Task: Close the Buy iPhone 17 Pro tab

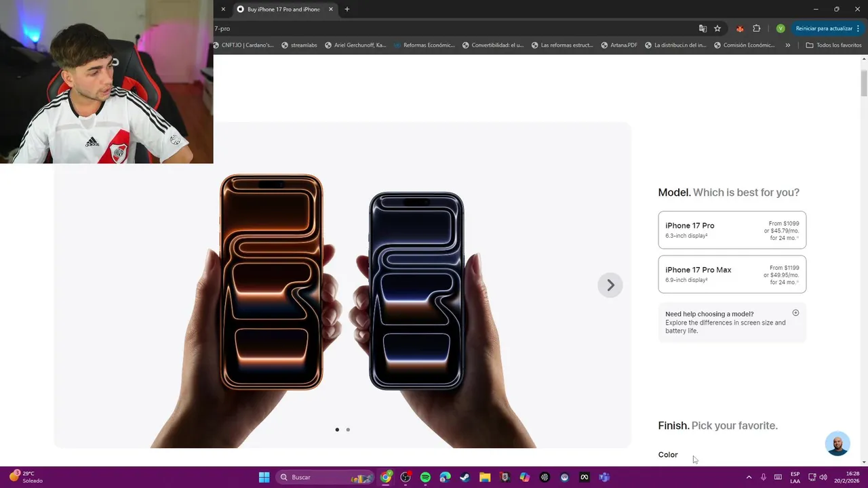Action: coord(331,9)
